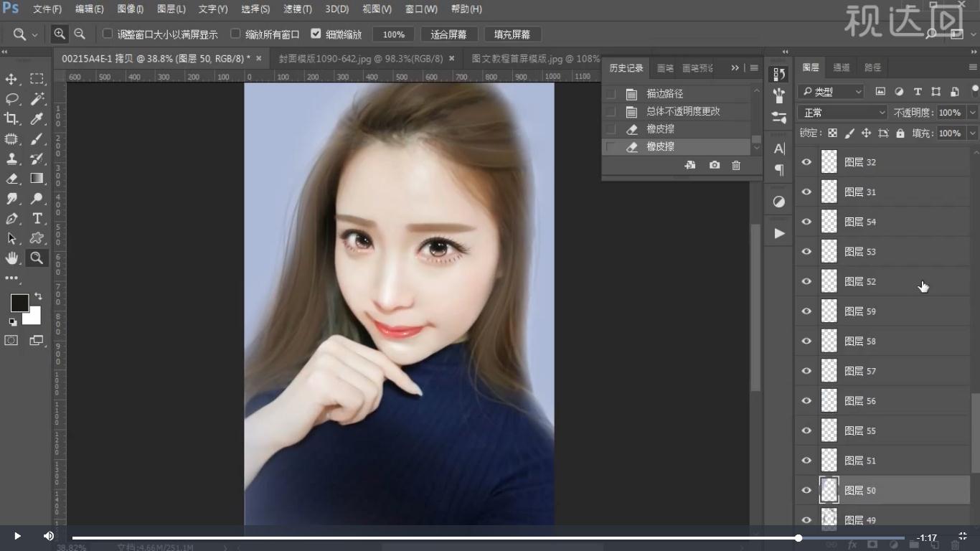This screenshot has height=551, width=980.
Task: Select the Magic Wand tool
Action: pos(37,99)
